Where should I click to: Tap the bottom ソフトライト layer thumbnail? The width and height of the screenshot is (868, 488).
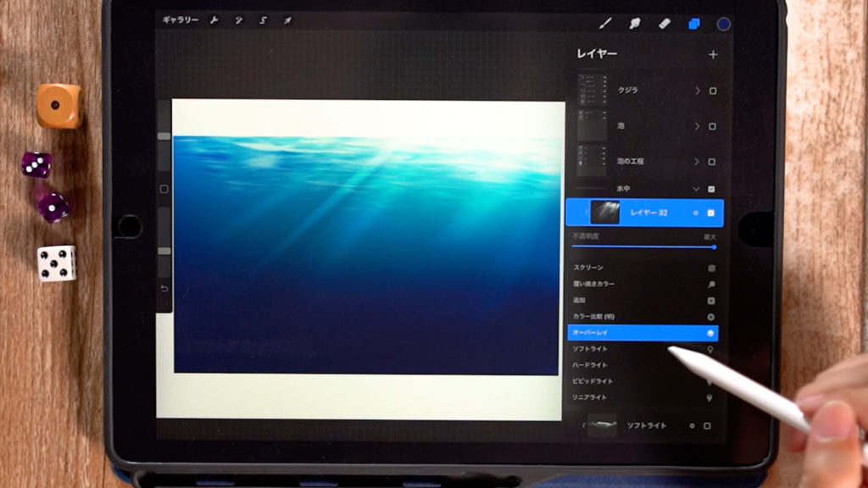[x=602, y=425]
